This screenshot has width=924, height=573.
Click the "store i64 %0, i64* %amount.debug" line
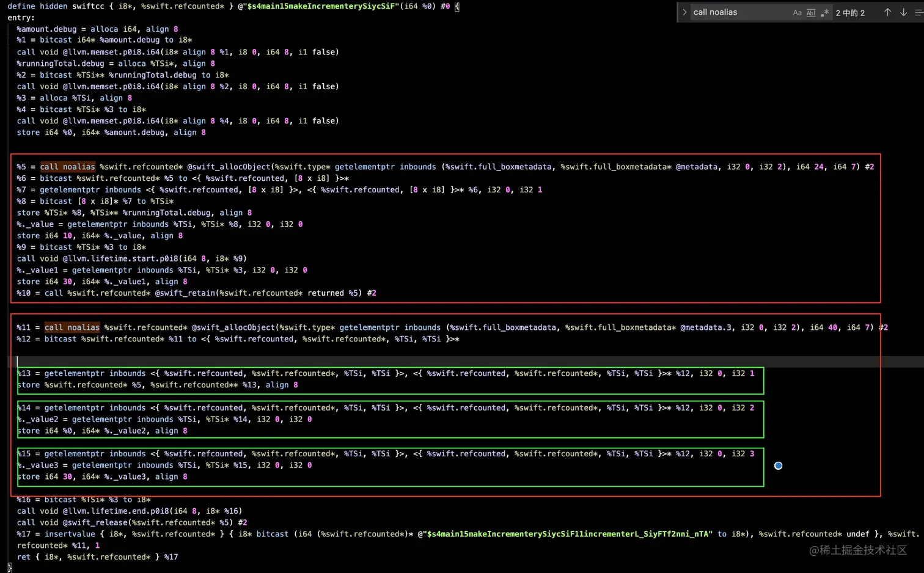pyautogui.click(x=111, y=132)
